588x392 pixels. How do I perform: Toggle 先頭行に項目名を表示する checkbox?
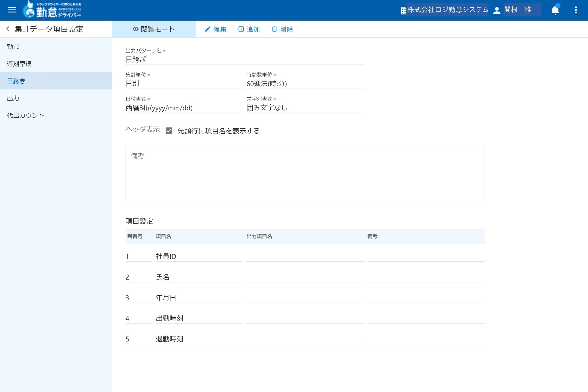(169, 131)
